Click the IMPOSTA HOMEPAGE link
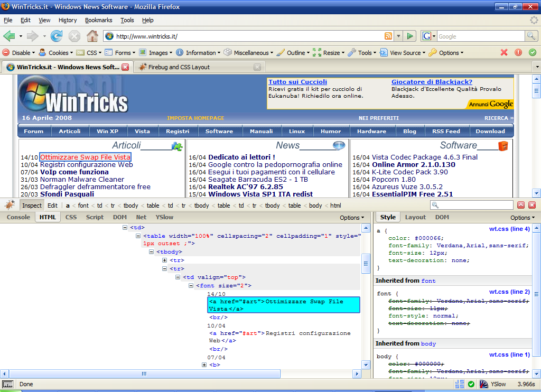Viewport: 541px width, 392px height. [195, 118]
